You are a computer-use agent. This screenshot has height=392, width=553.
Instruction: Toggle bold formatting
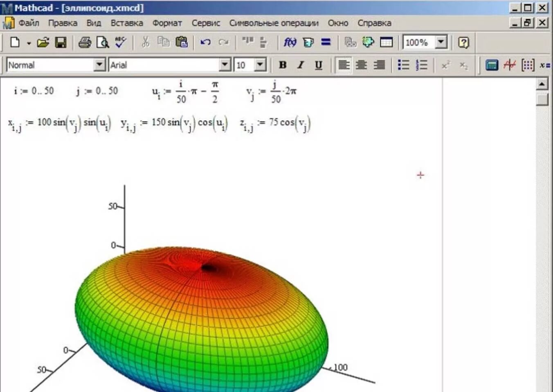click(282, 65)
